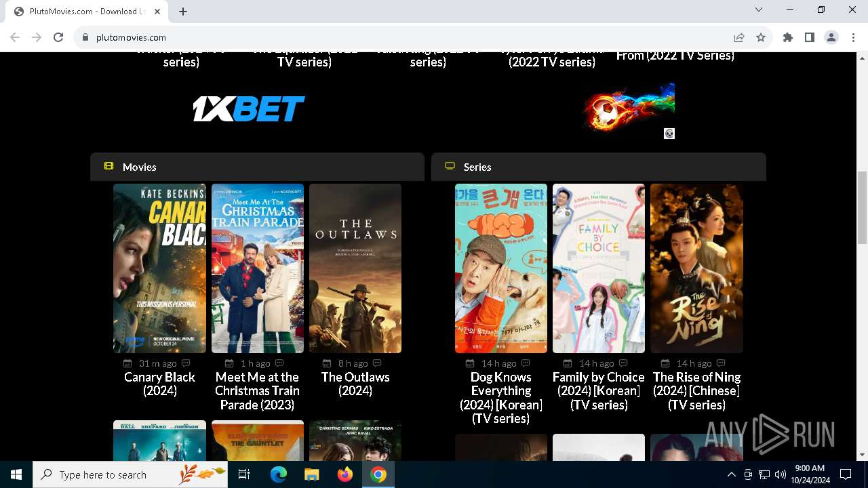Open the Windows Start menu
Image resolution: width=868 pixels, height=488 pixels.
[x=16, y=474]
